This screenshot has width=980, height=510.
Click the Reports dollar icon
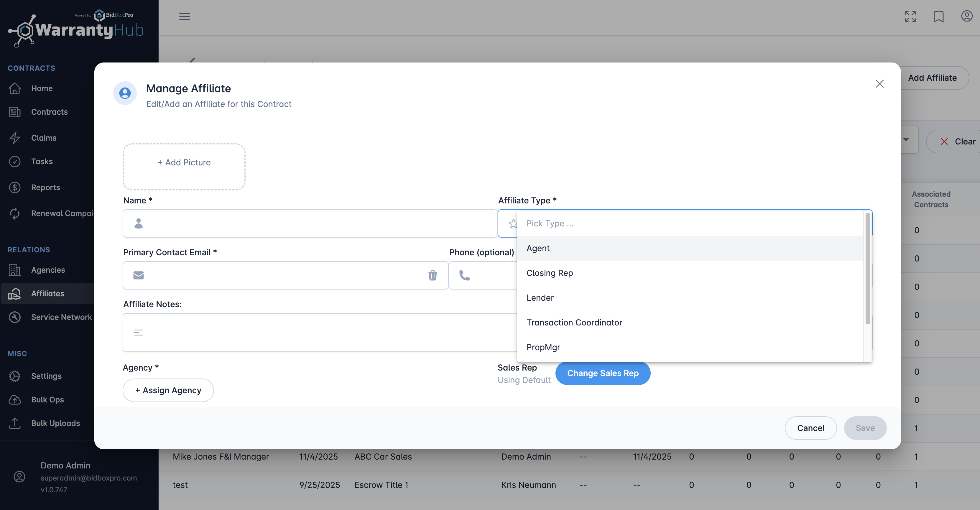point(15,187)
